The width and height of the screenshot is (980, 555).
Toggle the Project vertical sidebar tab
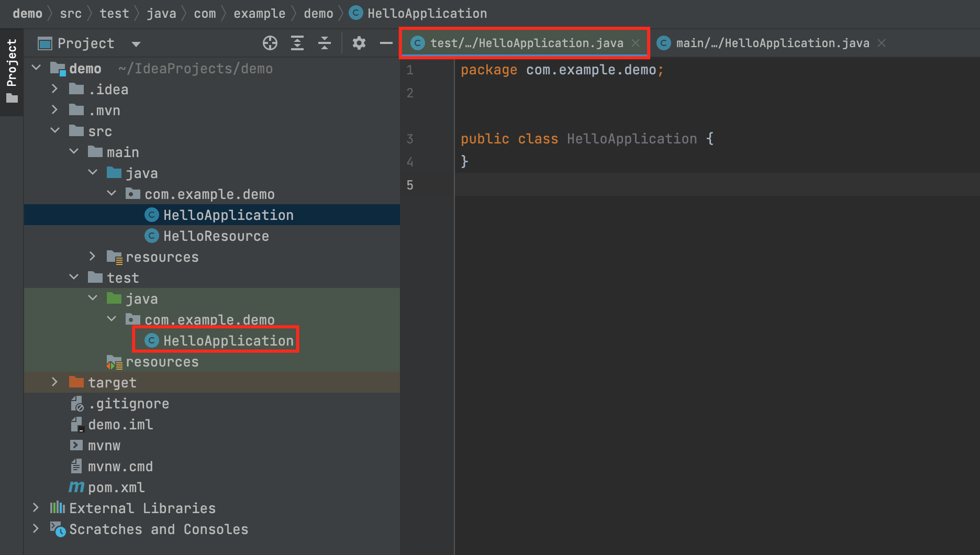[x=12, y=71]
